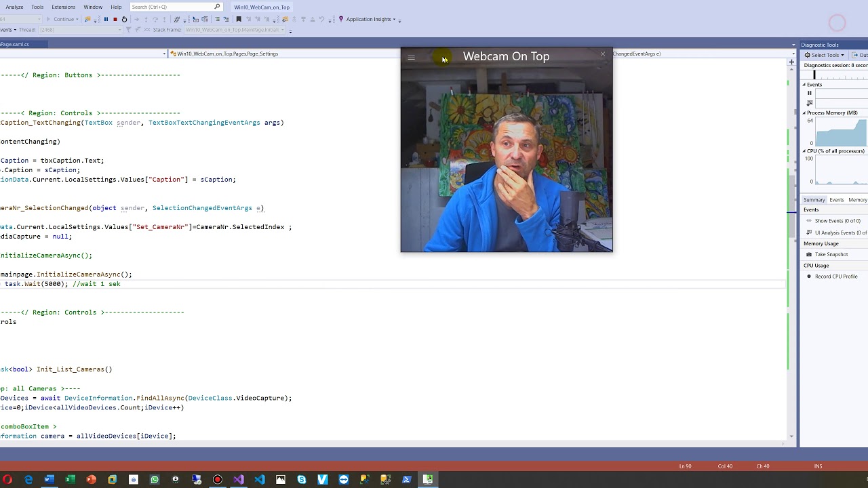This screenshot has width=868, height=488.
Task: Click the split editor icon above scrollbar
Action: (791, 62)
